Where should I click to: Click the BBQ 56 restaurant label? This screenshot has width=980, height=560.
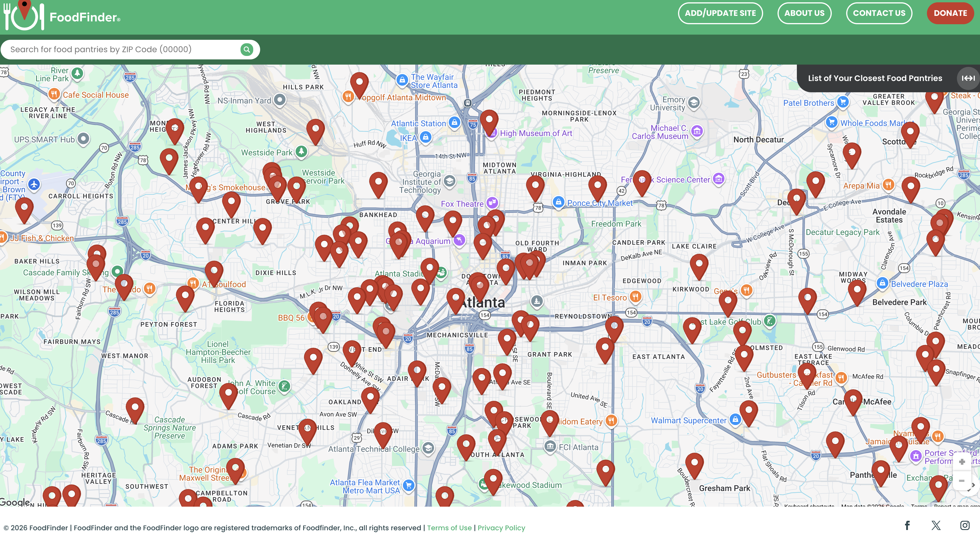[291, 318]
